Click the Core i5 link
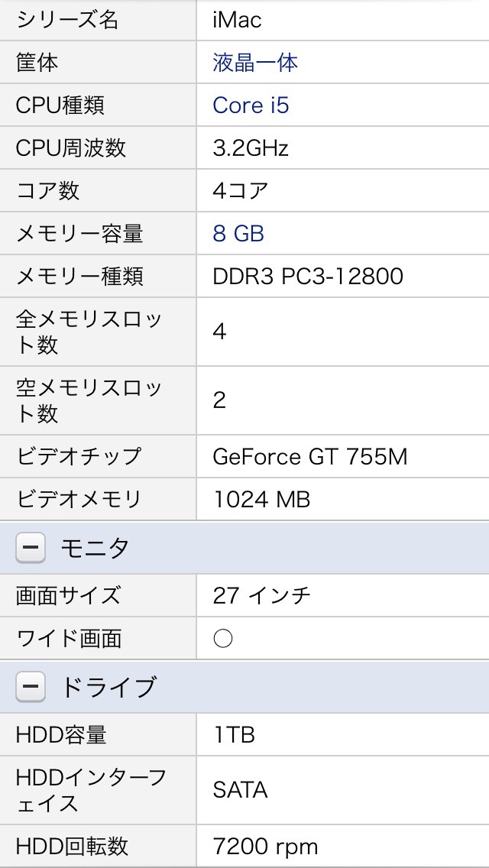The width and height of the screenshot is (489, 868). tap(251, 105)
